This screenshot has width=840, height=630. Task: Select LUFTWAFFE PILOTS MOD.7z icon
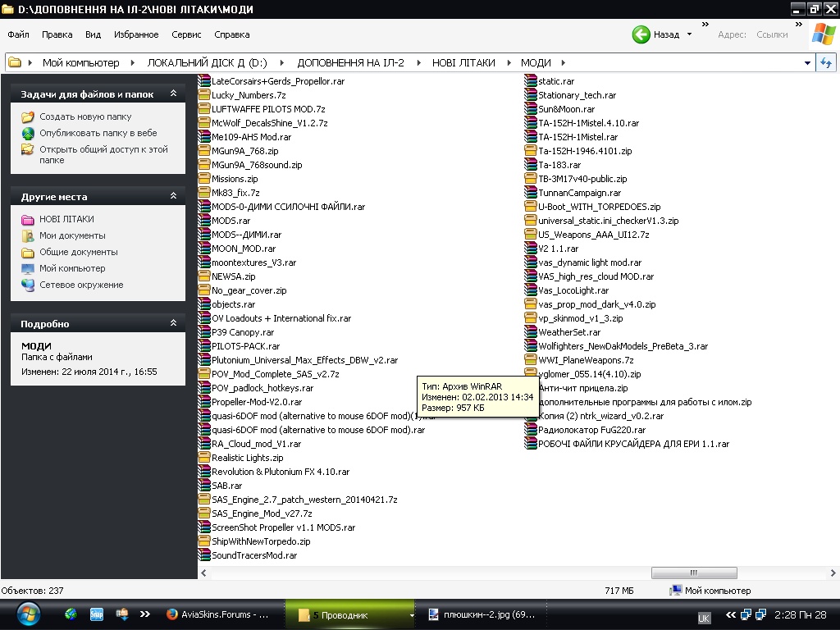[x=203, y=109]
